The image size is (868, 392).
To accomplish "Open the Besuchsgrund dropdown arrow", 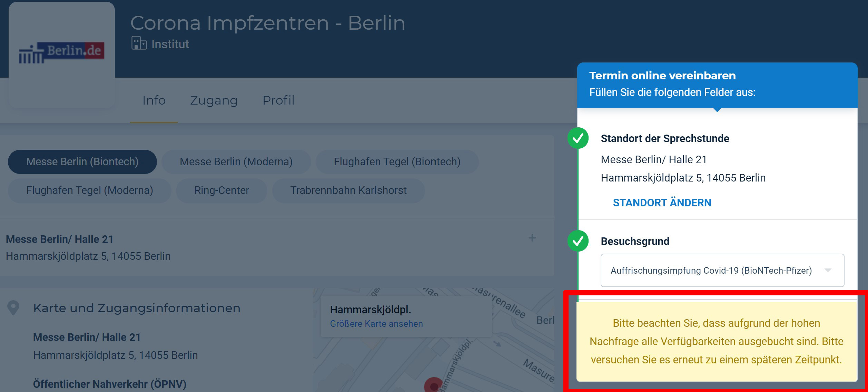I will (828, 270).
